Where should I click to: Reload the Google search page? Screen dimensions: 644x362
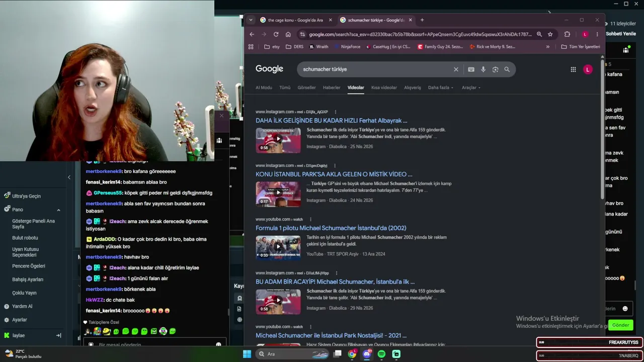276,34
